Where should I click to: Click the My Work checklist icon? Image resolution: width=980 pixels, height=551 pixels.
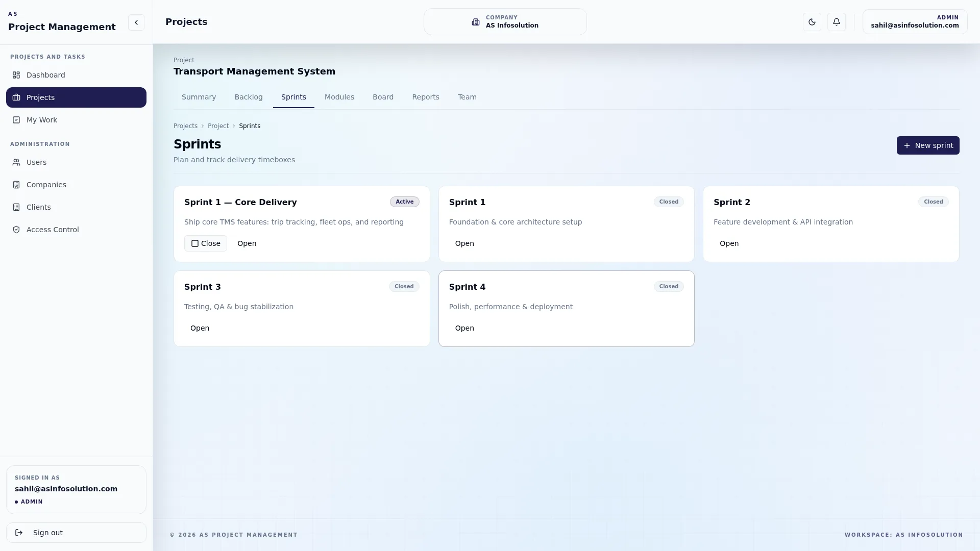click(x=16, y=120)
